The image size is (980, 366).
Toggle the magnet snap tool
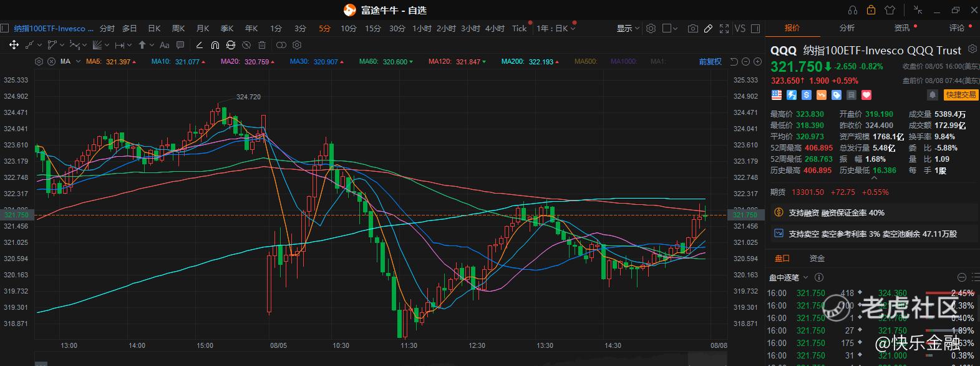pos(215,45)
